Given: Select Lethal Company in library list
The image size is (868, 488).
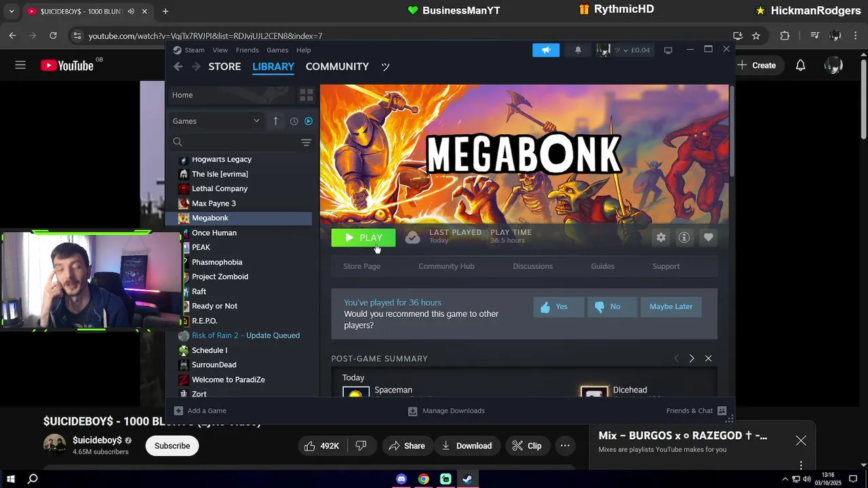Looking at the screenshot, I should tap(220, 188).
